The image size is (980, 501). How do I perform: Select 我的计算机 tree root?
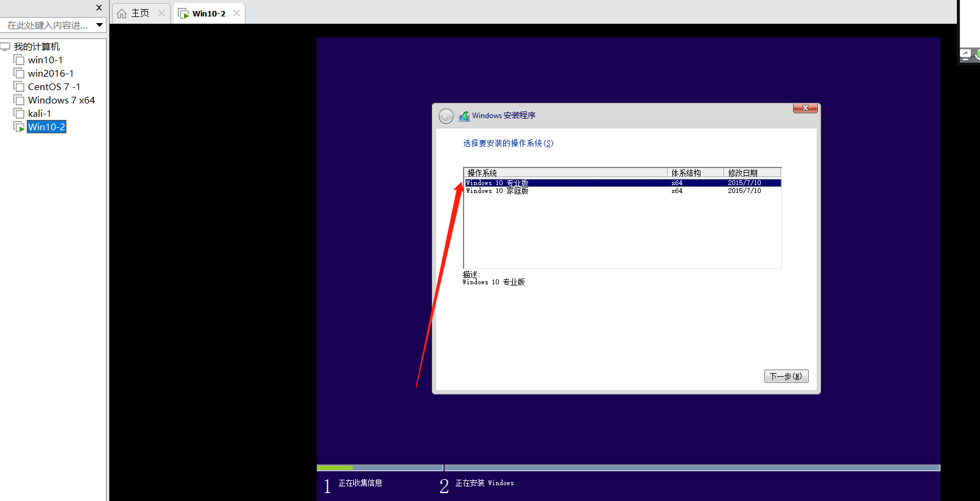[x=37, y=46]
